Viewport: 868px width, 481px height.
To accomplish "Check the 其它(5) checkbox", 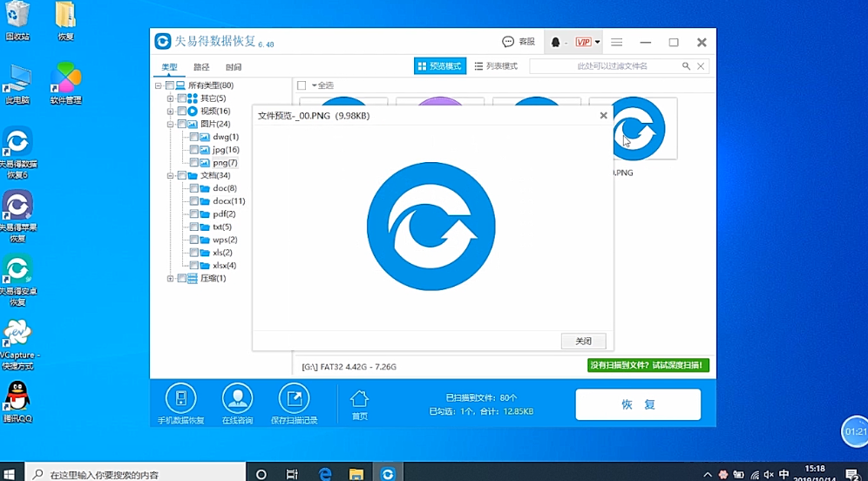I will click(181, 98).
